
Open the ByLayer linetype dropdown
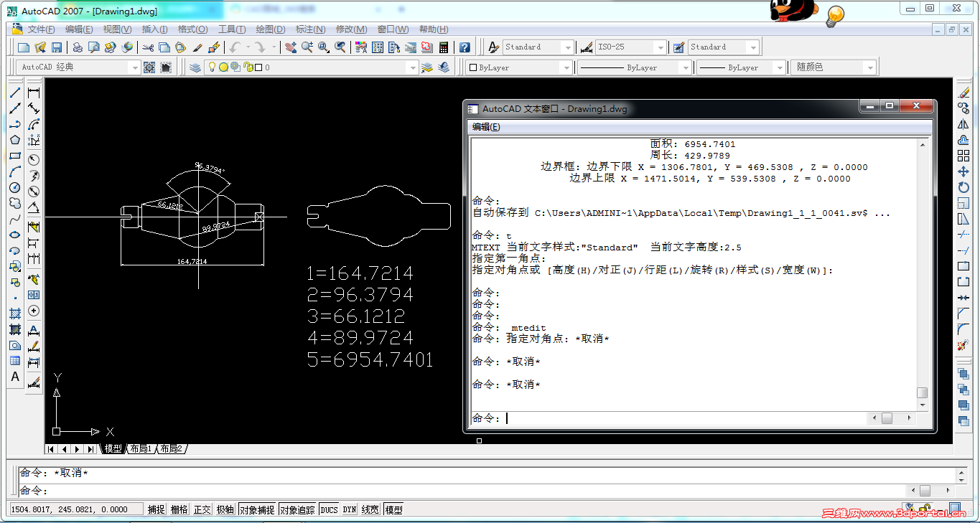686,67
